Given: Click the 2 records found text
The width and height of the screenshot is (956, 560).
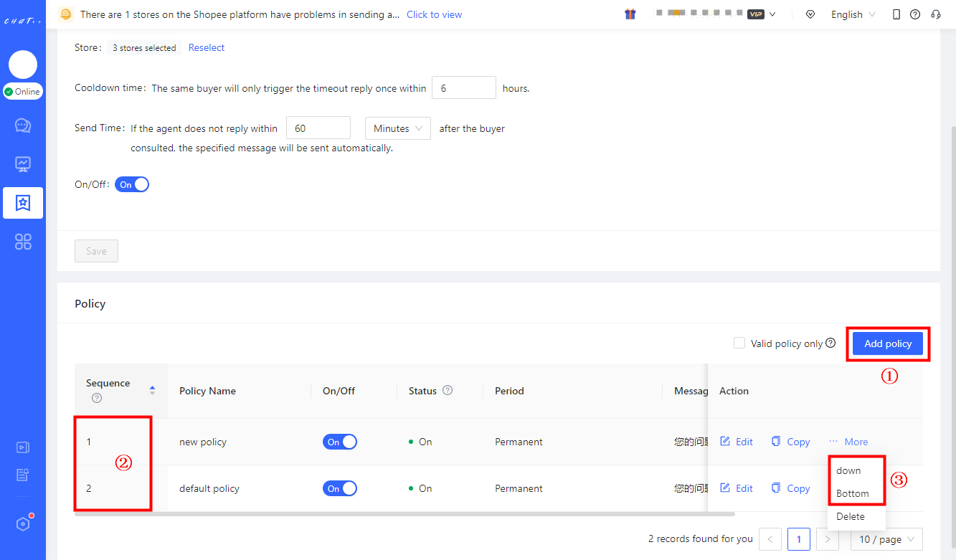Looking at the screenshot, I should (x=701, y=538).
